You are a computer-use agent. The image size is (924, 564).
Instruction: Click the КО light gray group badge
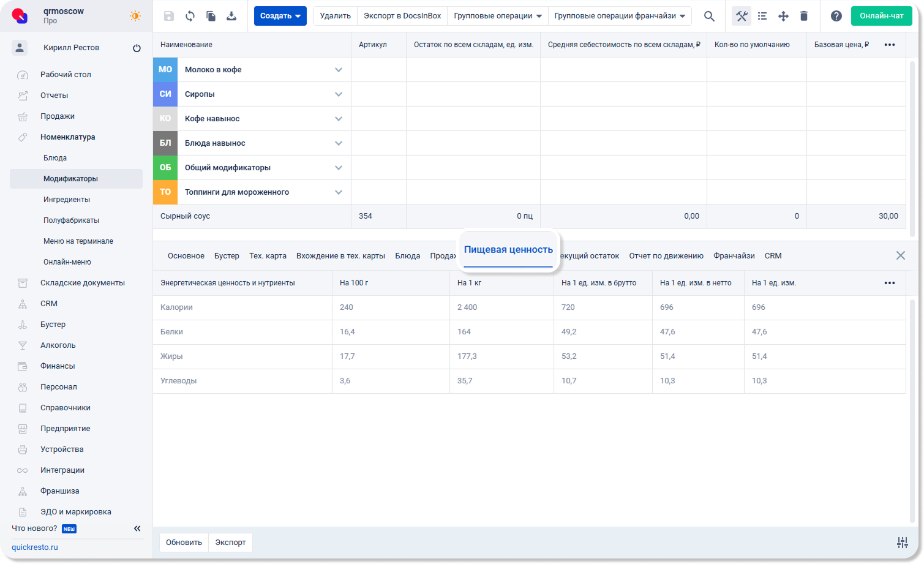point(165,119)
